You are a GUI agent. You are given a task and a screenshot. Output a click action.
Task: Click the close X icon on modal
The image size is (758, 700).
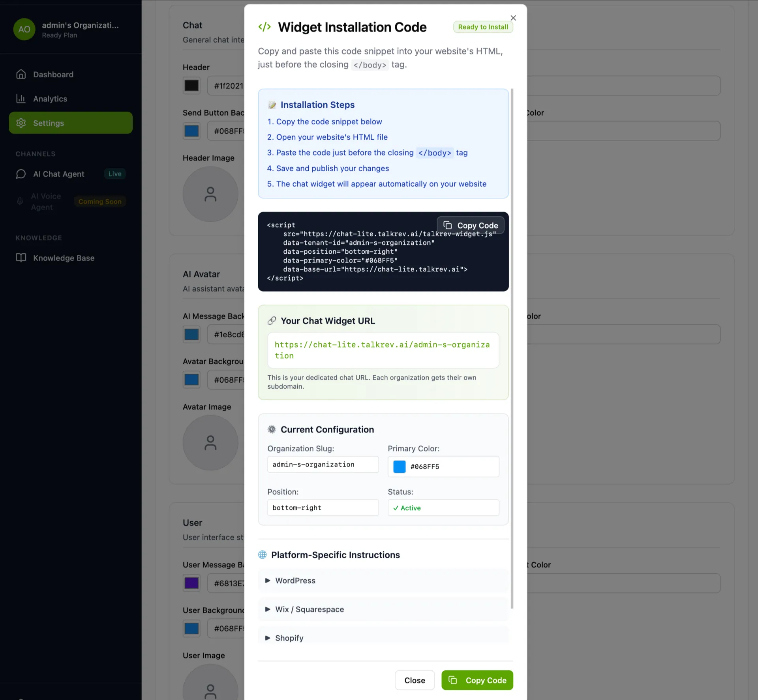[x=513, y=18]
